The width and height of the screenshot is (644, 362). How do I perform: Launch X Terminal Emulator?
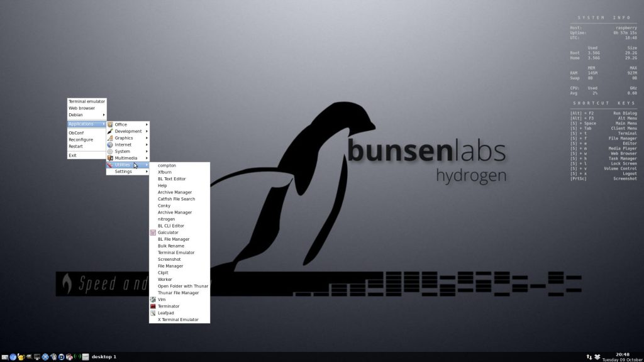pyautogui.click(x=179, y=320)
